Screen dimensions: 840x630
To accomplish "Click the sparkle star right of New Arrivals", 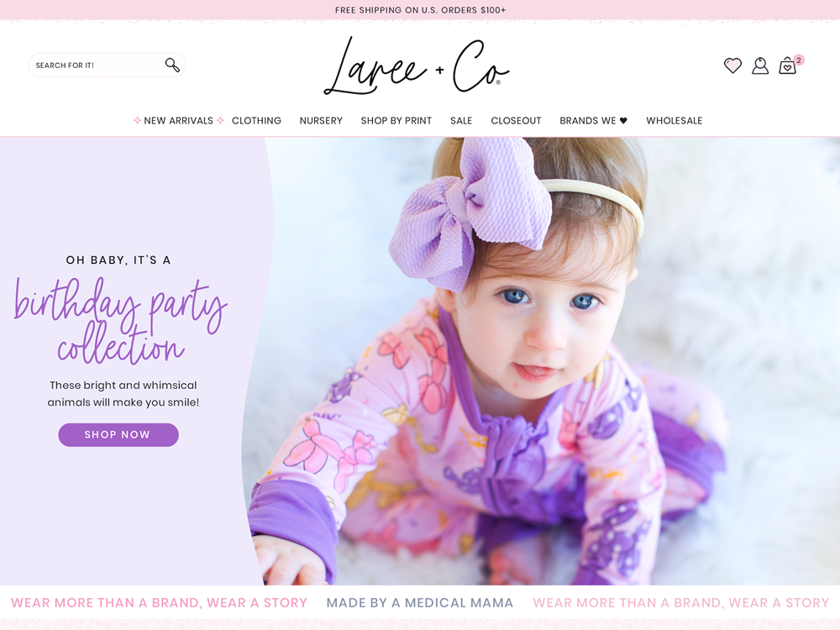I will coord(220,120).
